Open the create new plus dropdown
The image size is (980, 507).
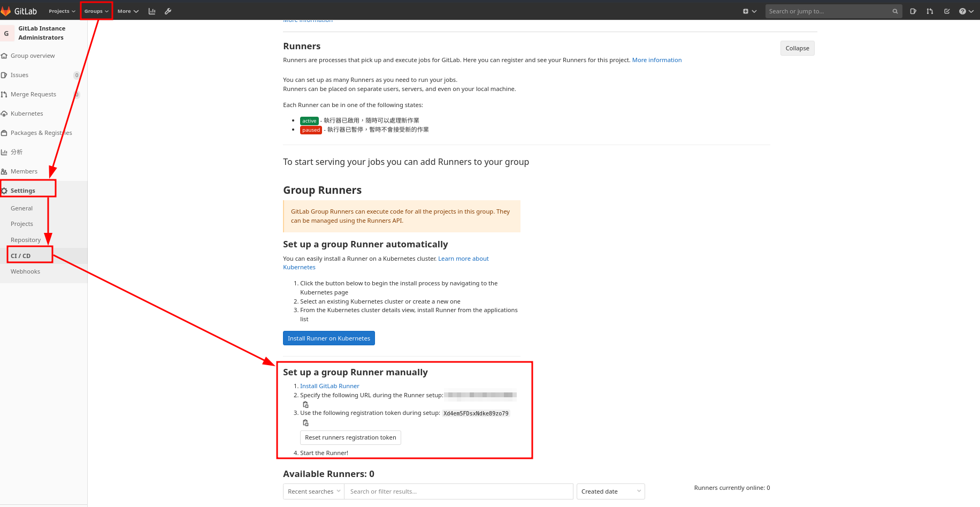749,11
